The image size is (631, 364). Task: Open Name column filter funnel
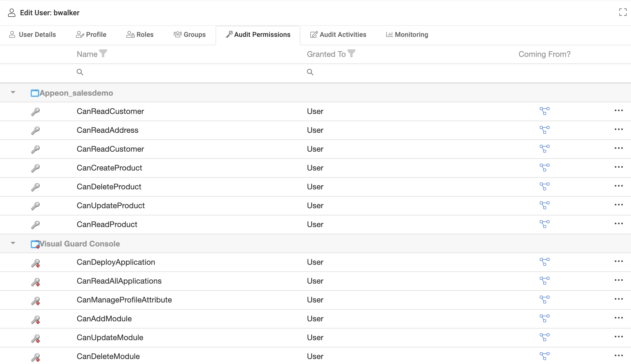point(103,53)
